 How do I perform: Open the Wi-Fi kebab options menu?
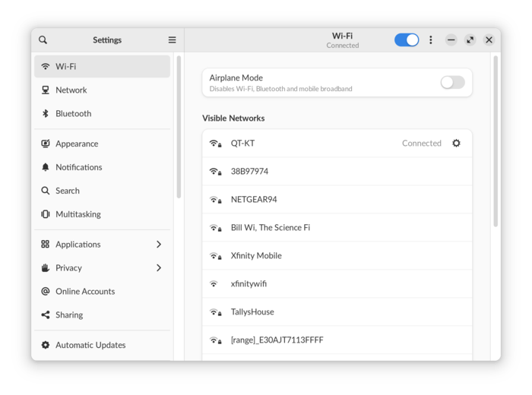coord(431,40)
